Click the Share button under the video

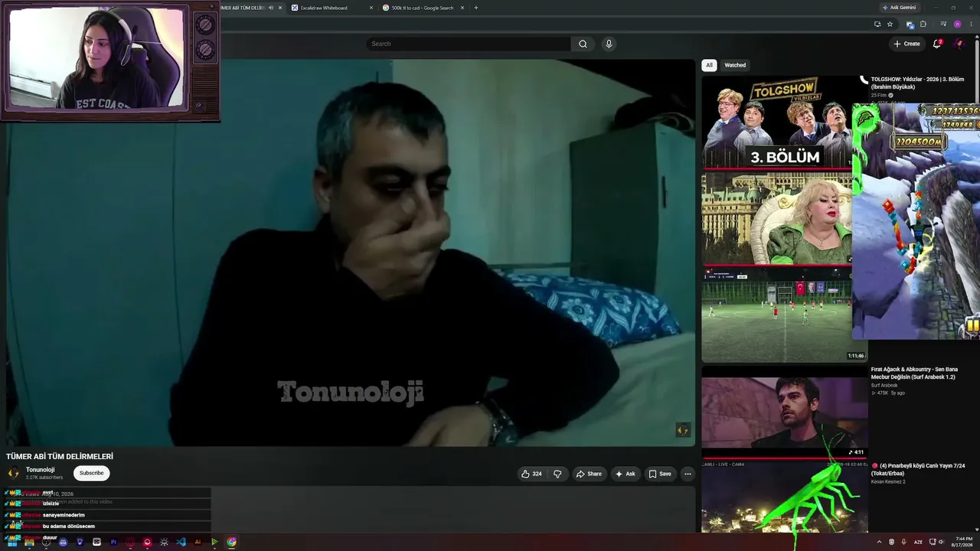tap(589, 474)
